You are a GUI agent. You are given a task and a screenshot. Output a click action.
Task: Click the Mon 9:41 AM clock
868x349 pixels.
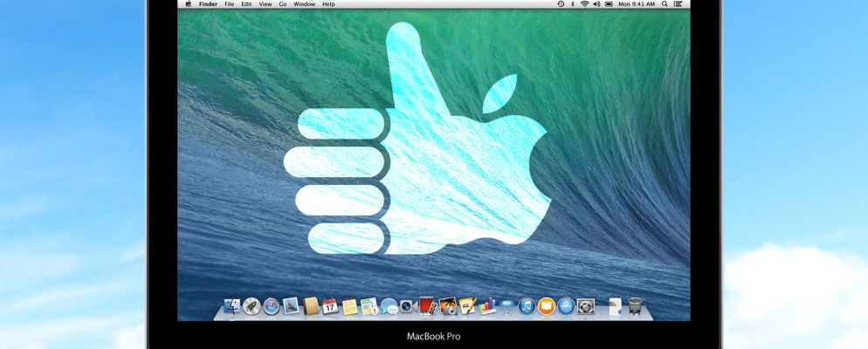637,3
